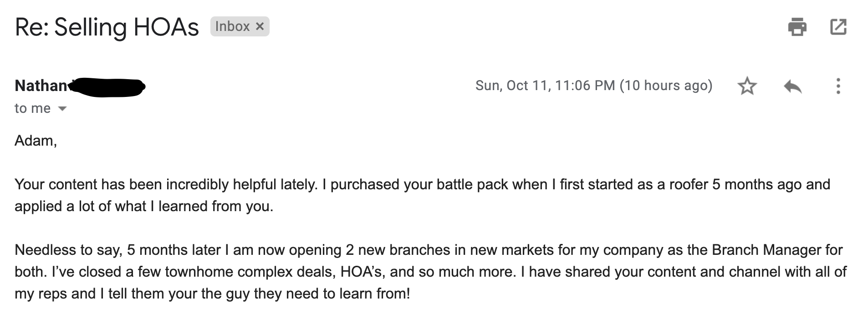Expand recipient details arrow beside "to me"

[x=62, y=109]
